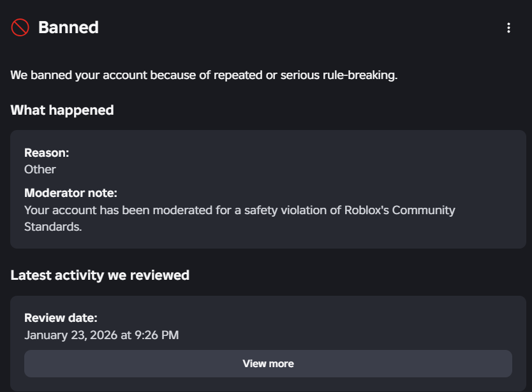The width and height of the screenshot is (532, 392).
Task: Select the Moderator note: label
Action: pyautogui.click(x=71, y=193)
